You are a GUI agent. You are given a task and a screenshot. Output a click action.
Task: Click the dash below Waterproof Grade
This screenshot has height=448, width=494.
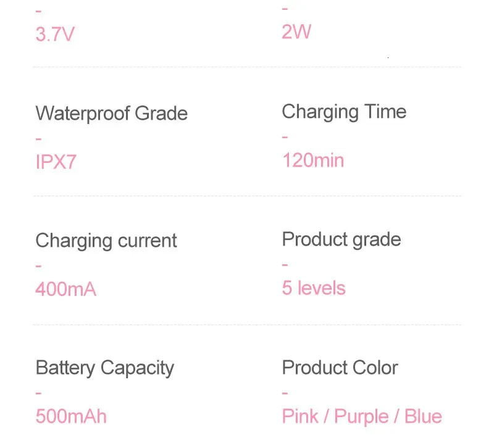pos(38,138)
